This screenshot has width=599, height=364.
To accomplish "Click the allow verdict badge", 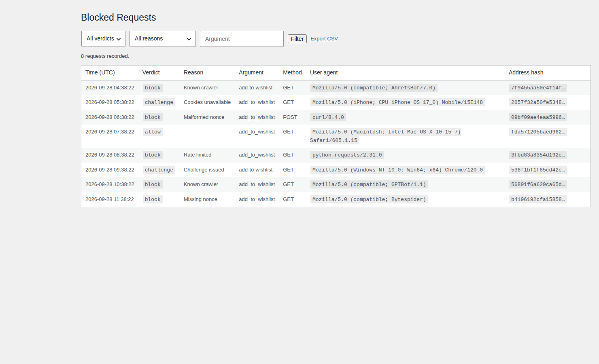I will 153,132.
